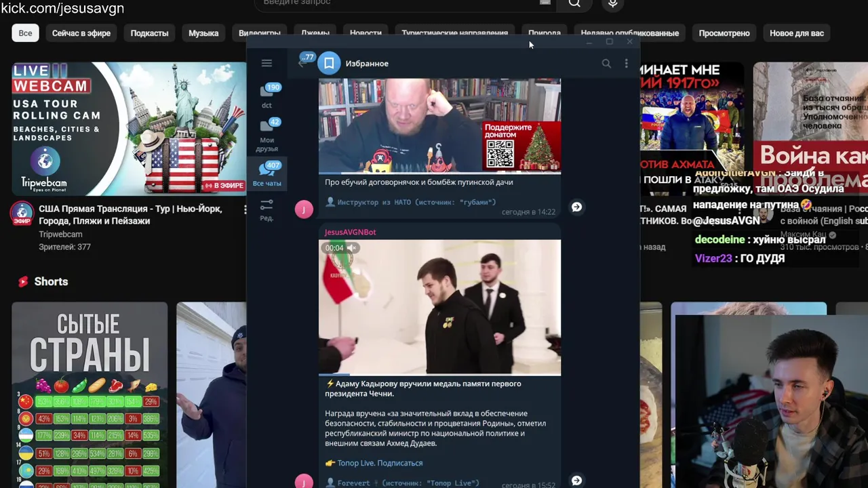Select the Все чаты folder

(x=267, y=174)
